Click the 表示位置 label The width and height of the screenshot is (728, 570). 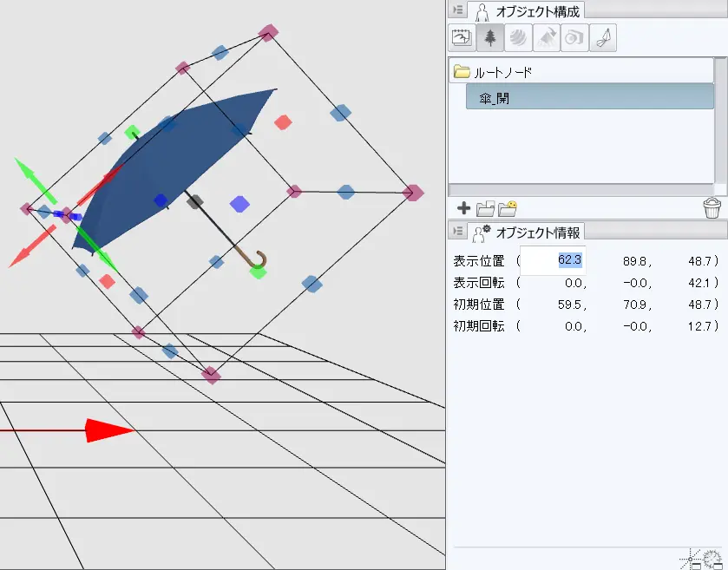coord(479,261)
